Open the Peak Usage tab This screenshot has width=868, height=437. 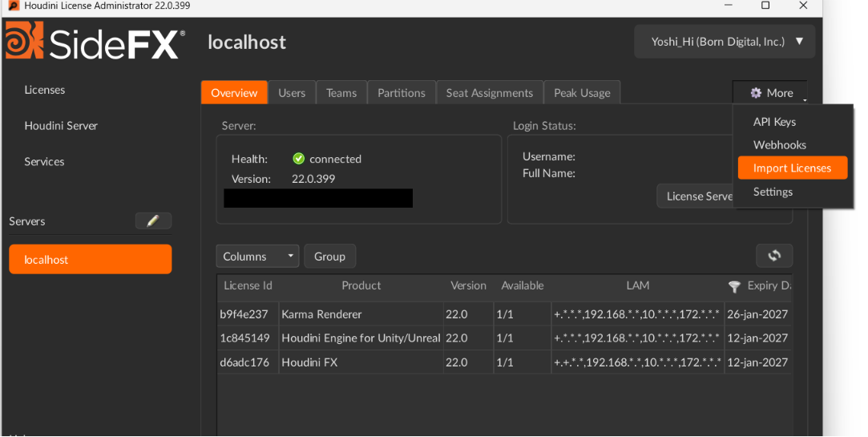coord(583,93)
